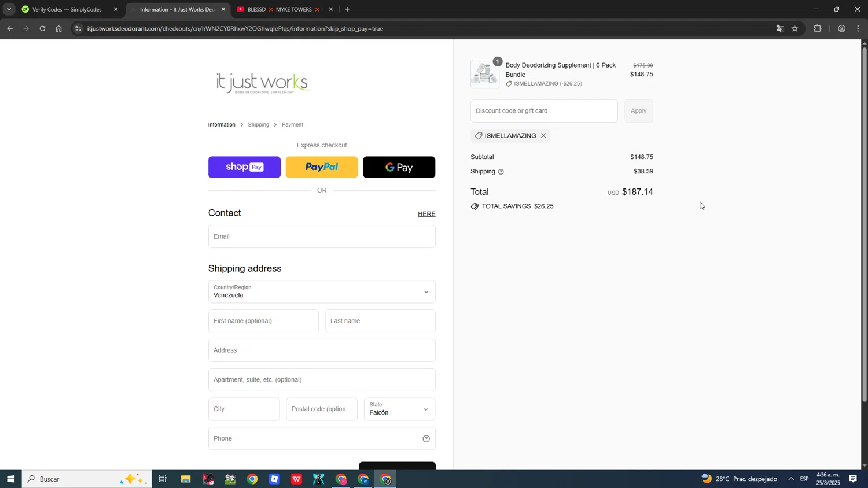Image resolution: width=868 pixels, height=488 pixels.
Task: Open the WPS Office taskbar icon
Action: (296, 479)
